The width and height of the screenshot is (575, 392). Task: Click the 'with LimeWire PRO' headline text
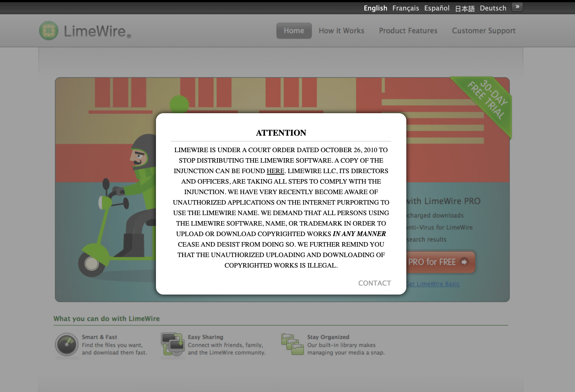[443, 201]
